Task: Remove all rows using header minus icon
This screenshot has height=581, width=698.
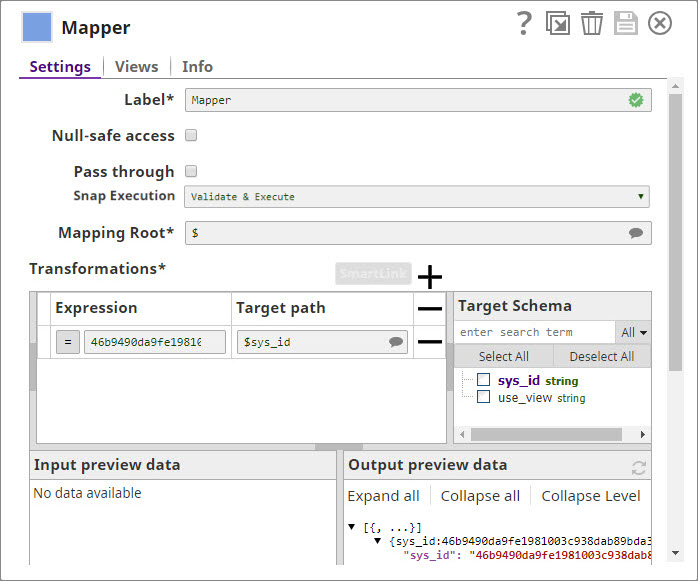Action: [x=430, y=309]
